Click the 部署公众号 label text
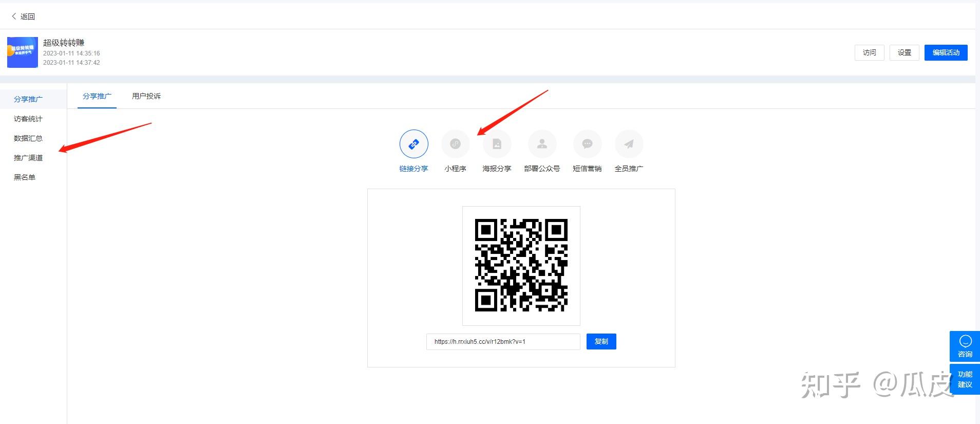980x424 pixels. click(542, 169)
